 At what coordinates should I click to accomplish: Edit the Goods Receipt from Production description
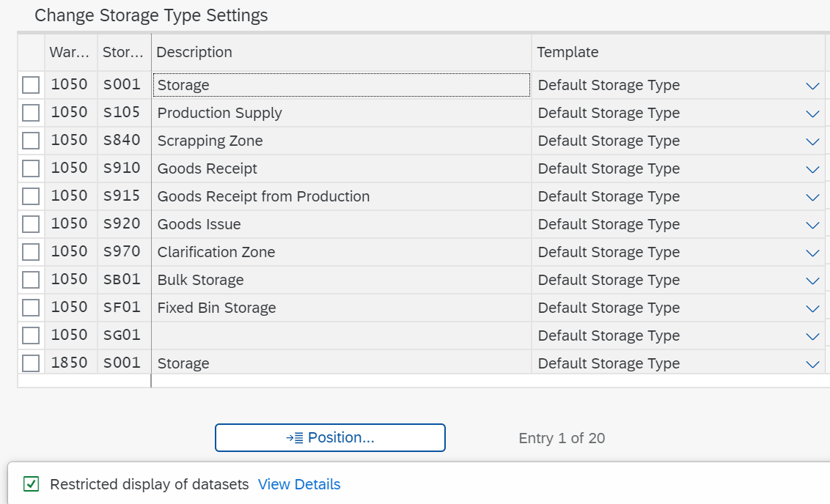tap(342, 196)
